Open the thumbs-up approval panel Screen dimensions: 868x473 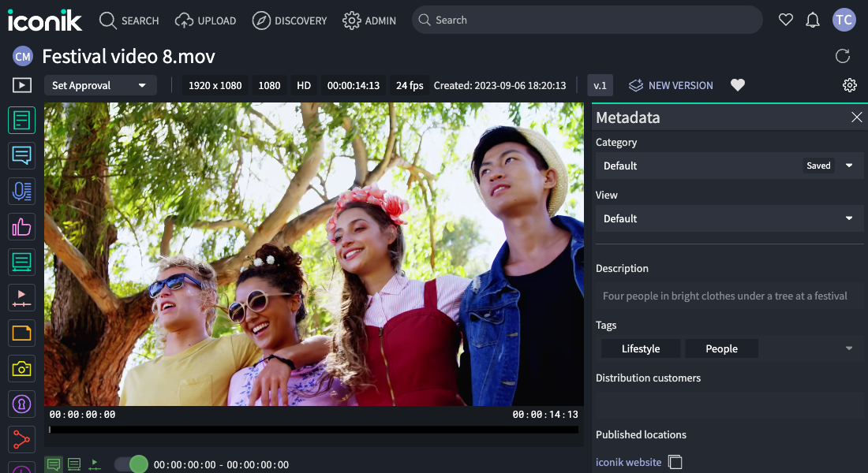21,227
